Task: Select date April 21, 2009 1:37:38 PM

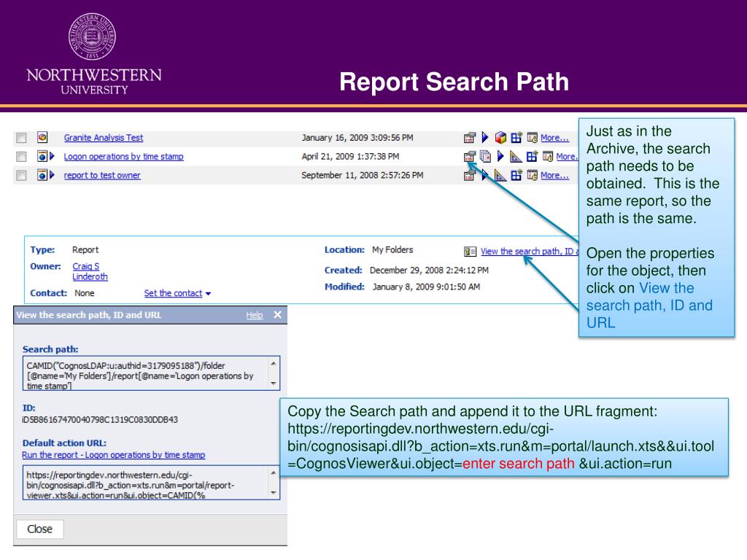Action: [350, 156]
